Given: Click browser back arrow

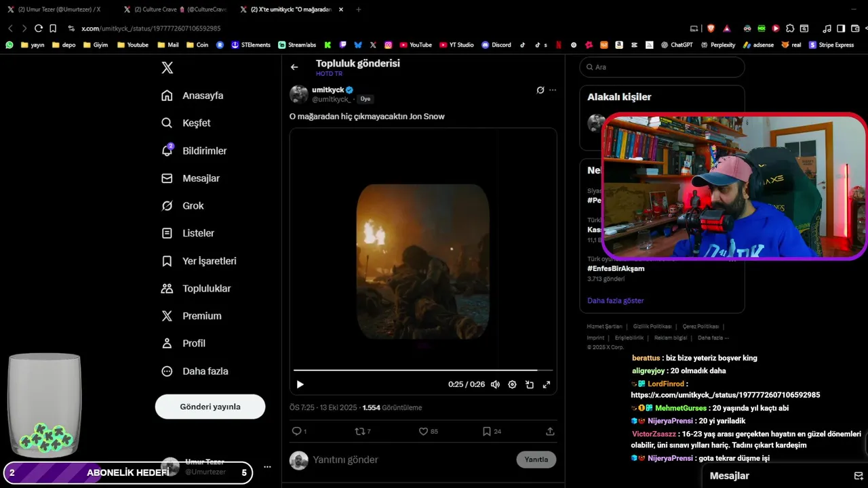Looking at the screenshot, I should click(x=10, y=28).
